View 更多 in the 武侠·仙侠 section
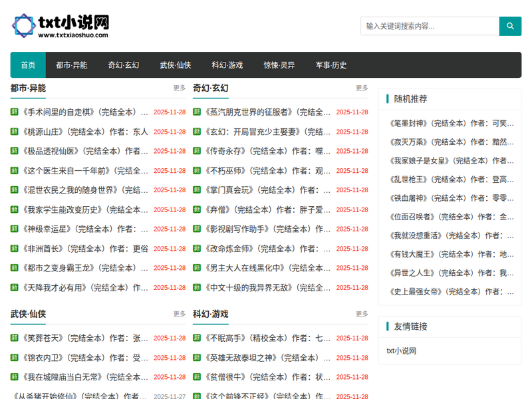This screenshot has height=399, width=532. [180, 314]
